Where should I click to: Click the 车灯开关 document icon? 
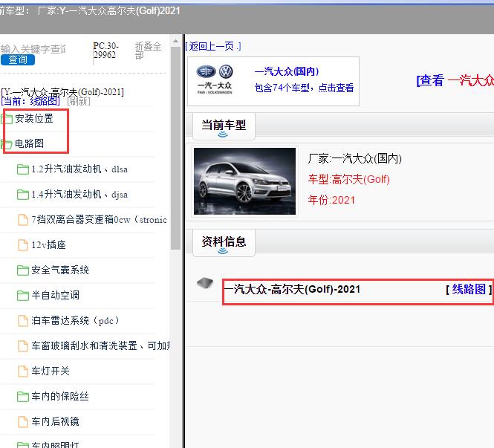point(23,371)
